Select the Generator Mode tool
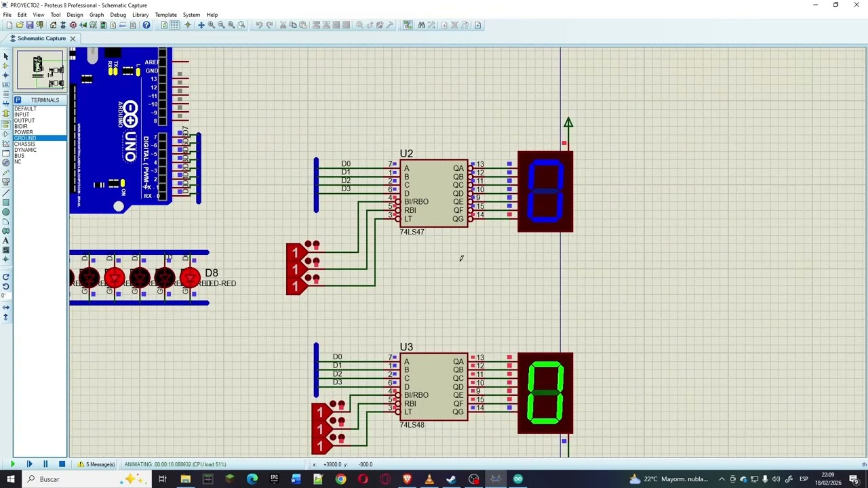This screenshot has width=868, height=488. tap(6, 163)
